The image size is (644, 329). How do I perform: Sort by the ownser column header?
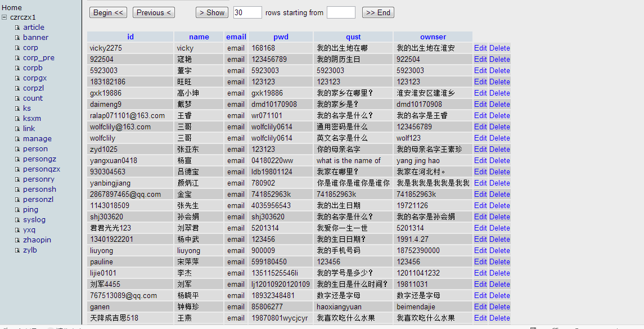point(433,37)
